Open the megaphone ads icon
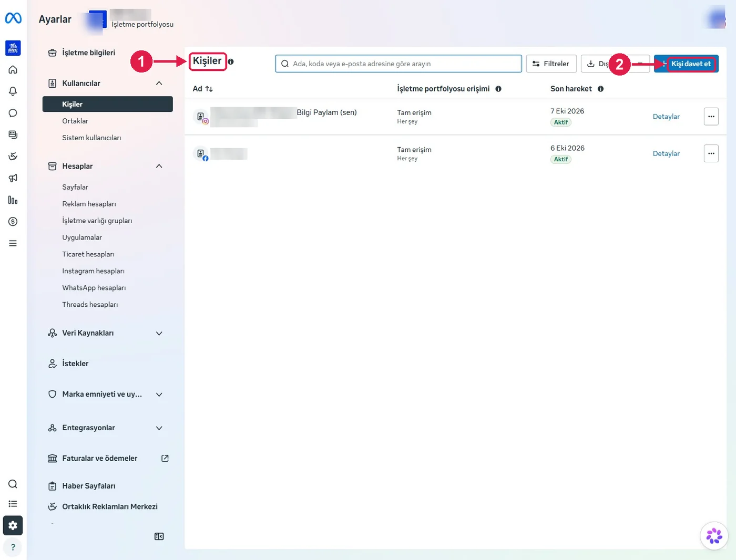The height and width of the screenshot is (560, 736). point(13,178)
